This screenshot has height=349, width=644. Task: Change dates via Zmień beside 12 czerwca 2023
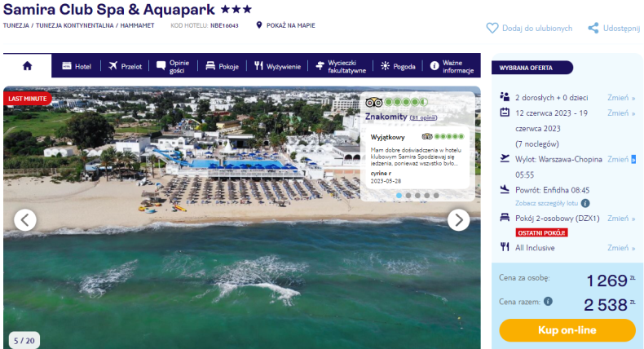point(621,113)
